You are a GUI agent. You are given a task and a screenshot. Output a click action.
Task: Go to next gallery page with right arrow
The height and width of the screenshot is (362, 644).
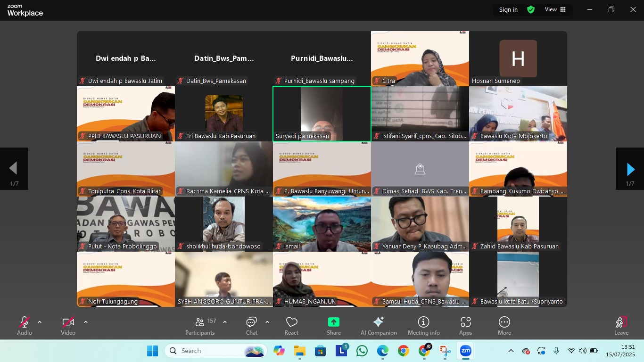click(x=630, y=168)
